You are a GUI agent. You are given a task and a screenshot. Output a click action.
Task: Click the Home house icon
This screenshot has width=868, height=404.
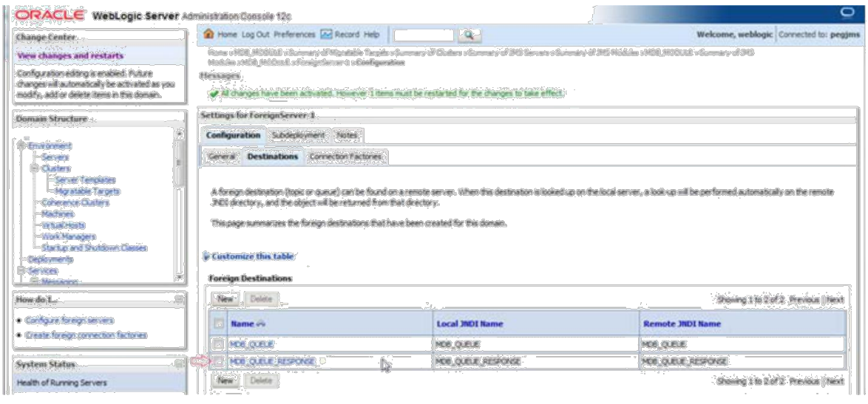click(208, 34)
